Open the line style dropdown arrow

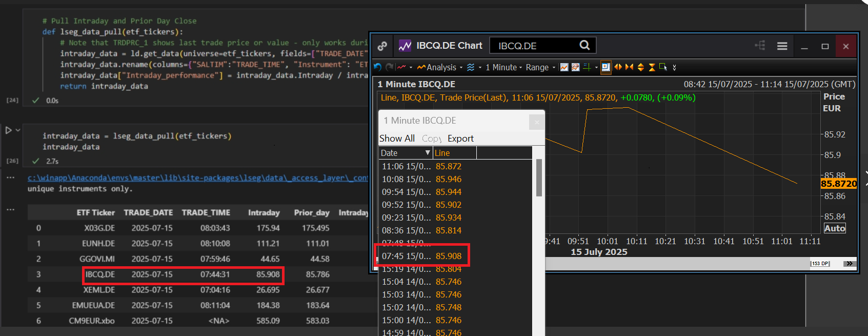point(411,68)
